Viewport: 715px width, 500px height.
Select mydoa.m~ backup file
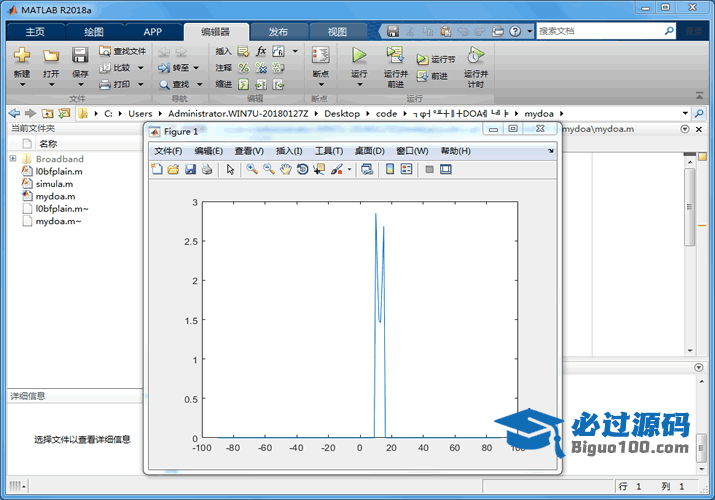point(58,222)
